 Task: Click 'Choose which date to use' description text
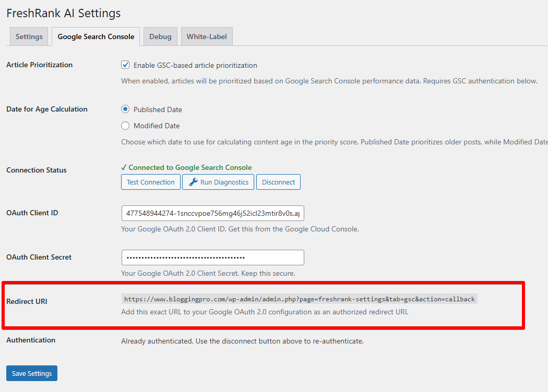pyautogui.click(x=335, y=142)
